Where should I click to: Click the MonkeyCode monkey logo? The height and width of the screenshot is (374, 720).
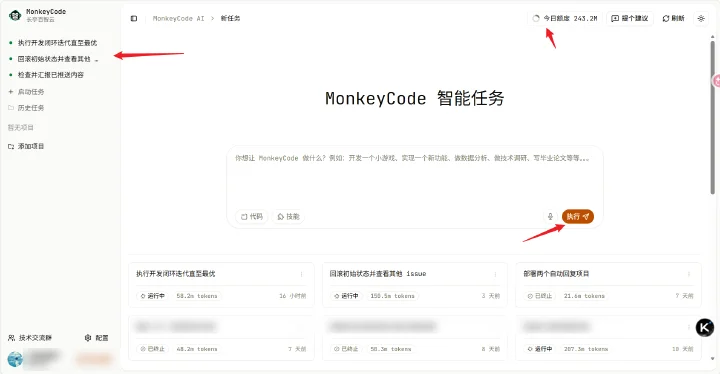coord(15,15)
